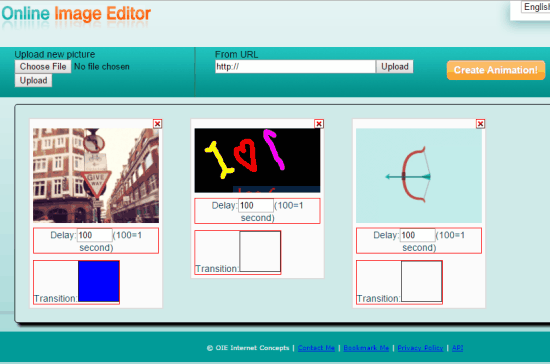Edit delay value of black drawing frame

pos(256,205)
